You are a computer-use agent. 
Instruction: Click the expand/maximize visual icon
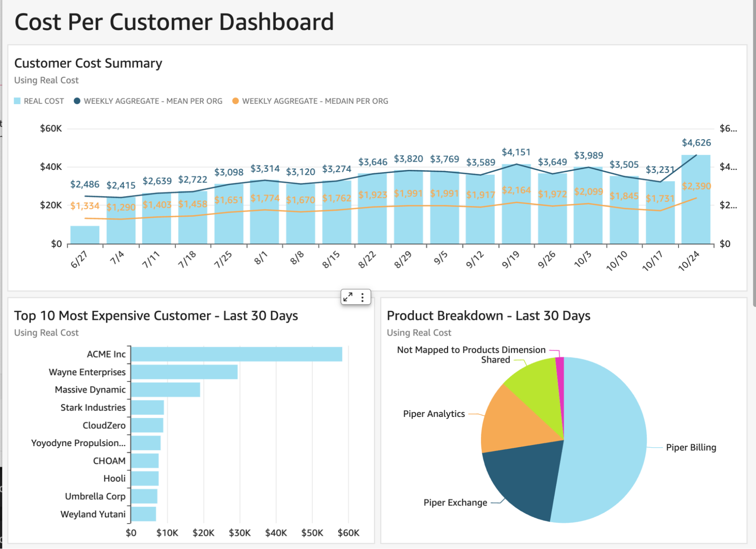coord(348,297)
